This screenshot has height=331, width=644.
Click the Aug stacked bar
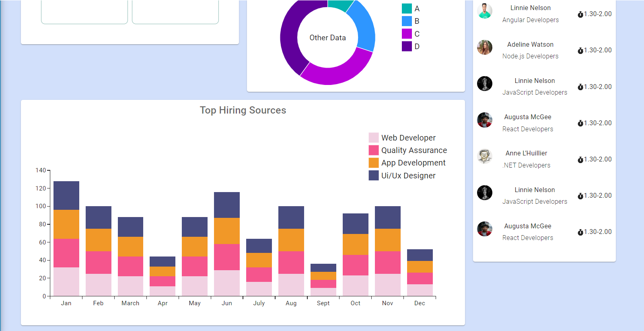(291, 251)
